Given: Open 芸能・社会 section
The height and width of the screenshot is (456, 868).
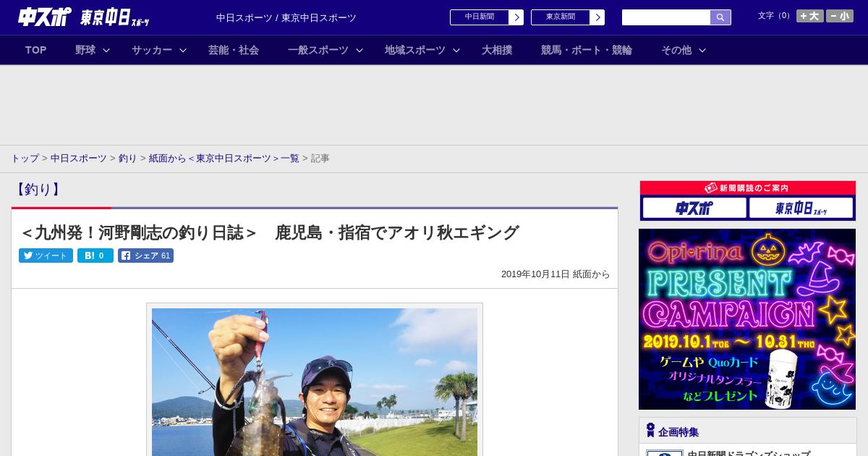Looking at the screenshot, I should pos(234,50).
